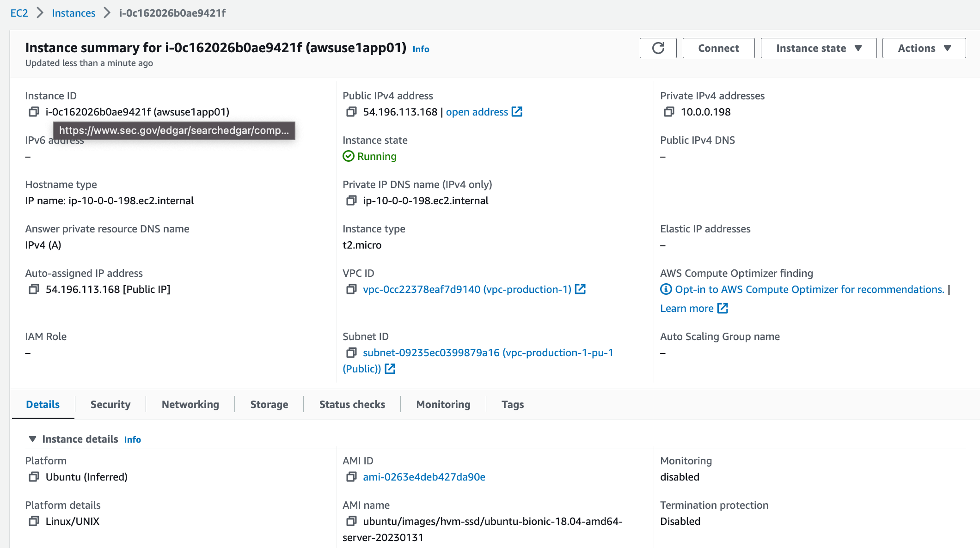The image size is (980, 548).
Task: Click the 'Updated less than a minute ago' text
Action: point(89,63)
